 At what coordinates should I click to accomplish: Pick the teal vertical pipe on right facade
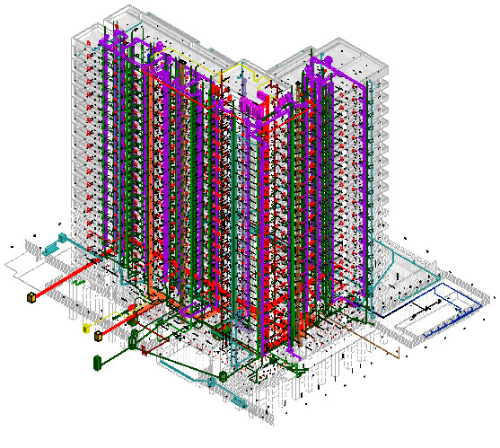(372, 191)
